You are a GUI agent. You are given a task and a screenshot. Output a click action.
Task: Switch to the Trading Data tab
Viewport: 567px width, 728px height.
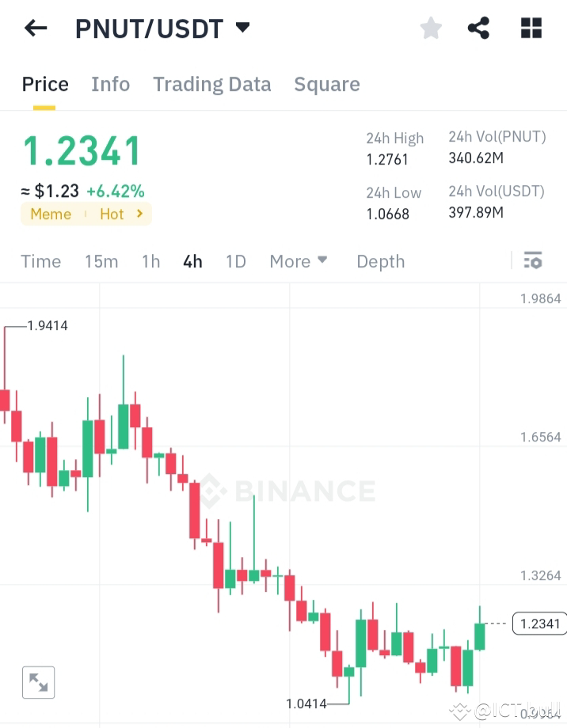pyautogui.click(x=211, y=84)
